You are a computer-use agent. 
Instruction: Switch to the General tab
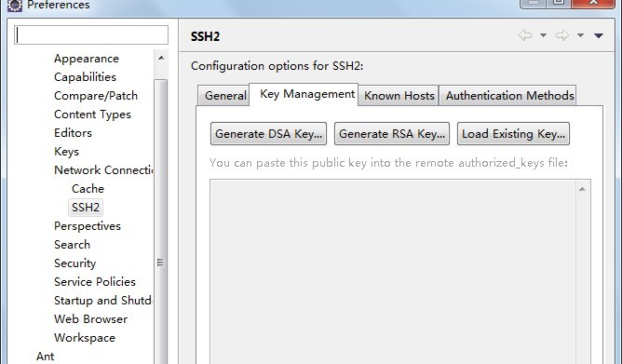(x=223, y=96)
